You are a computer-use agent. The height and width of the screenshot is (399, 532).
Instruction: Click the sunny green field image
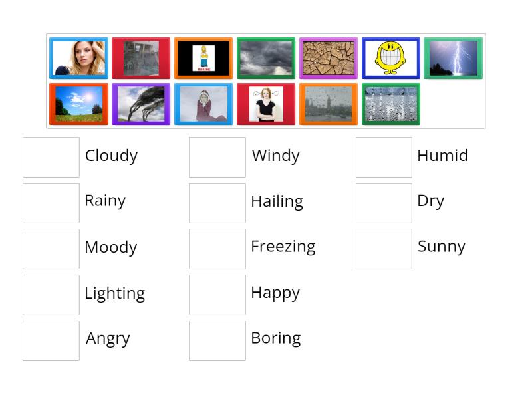pyautogui.click(x=78, y=104)
